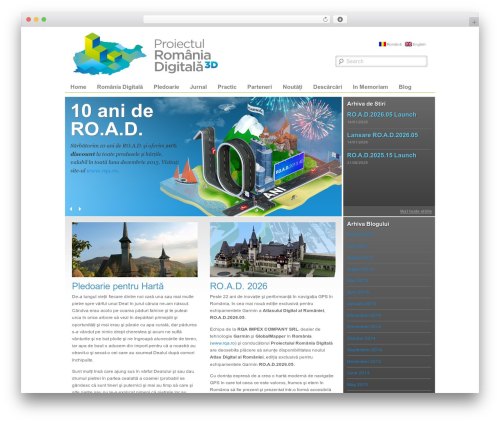Screen dimensions: 500x423
Task: Click inside the Search field
Action: [x=381, y=61]
